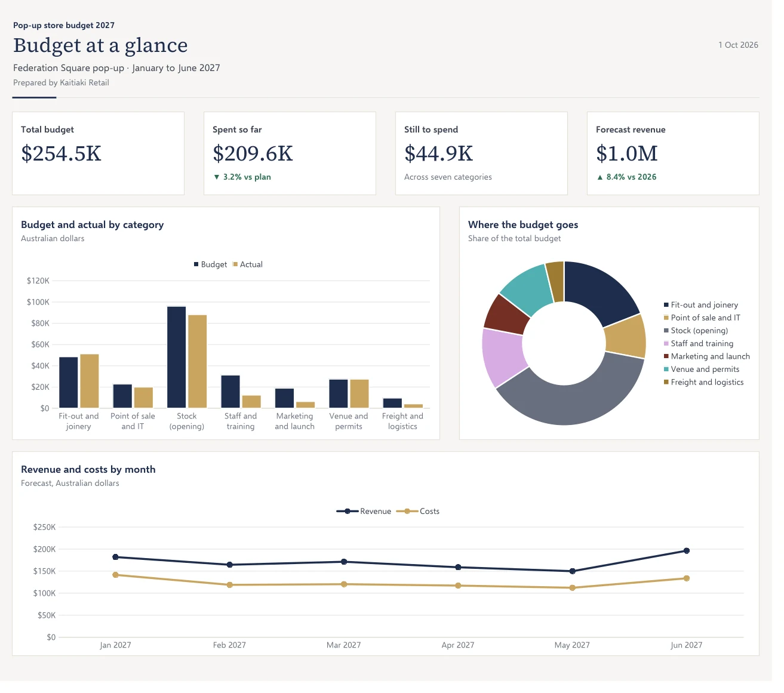The height and width of the screenshot is (693, 784).
Task: Toggle Point of sale and IT legend entry
Action: pos(702,318)
